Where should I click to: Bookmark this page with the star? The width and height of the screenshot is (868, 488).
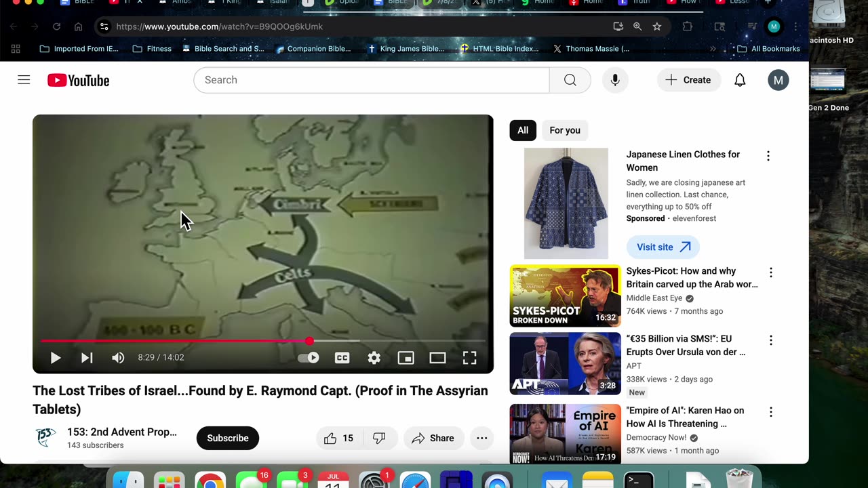pyautogui.click(x=656, y=26)
